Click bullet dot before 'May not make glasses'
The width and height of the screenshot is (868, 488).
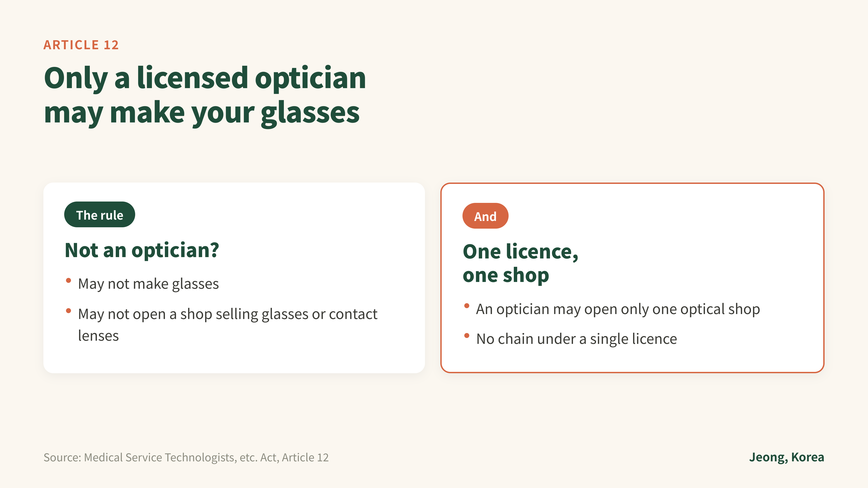pyautogui.click(x=68, y=280)
